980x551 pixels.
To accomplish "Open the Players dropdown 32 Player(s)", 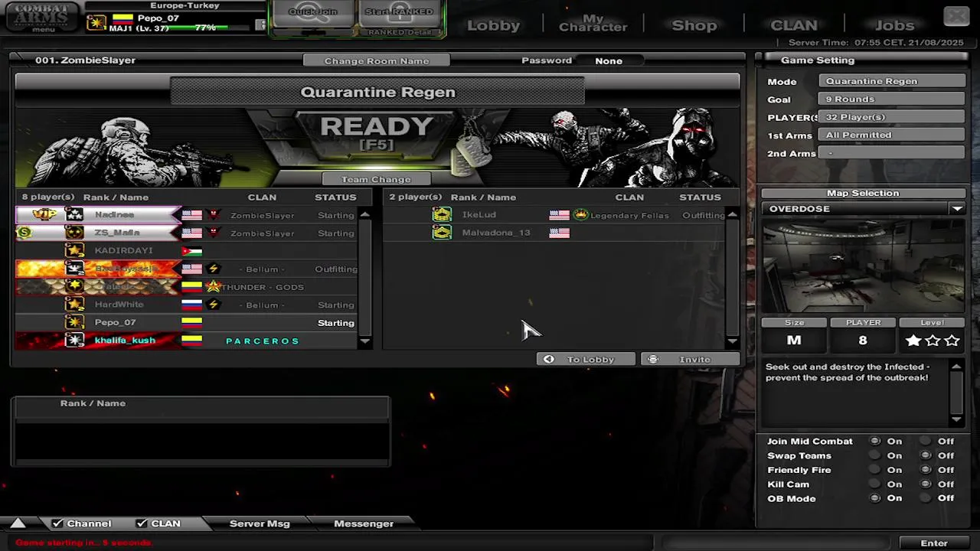I will pyautogui.click(x=892, y=117).
